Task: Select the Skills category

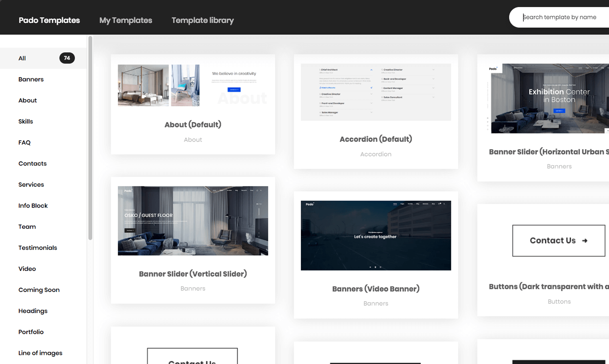Action: click(x=26, y=121)
